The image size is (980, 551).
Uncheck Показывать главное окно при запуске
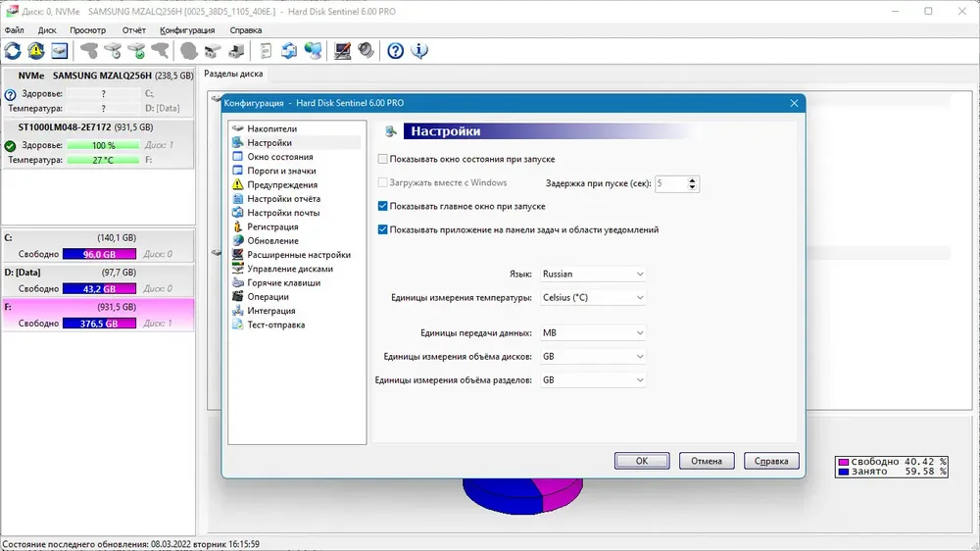coord(382,206)
